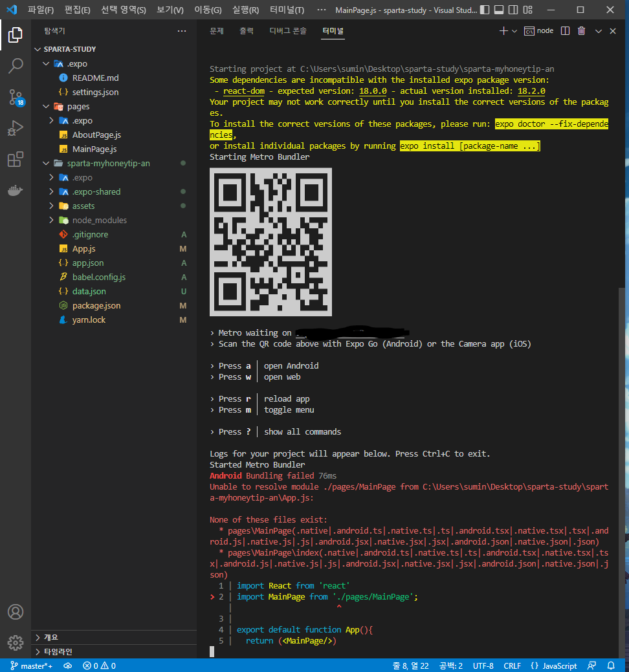Click the new terminal plus icon

pyautogui.click(x=503, y=31)
